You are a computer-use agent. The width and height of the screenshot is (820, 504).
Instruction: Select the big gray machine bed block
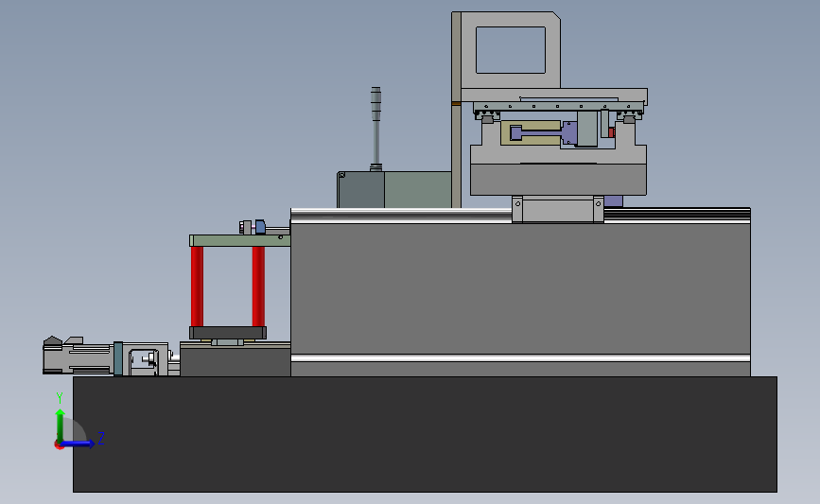[520, 288]
